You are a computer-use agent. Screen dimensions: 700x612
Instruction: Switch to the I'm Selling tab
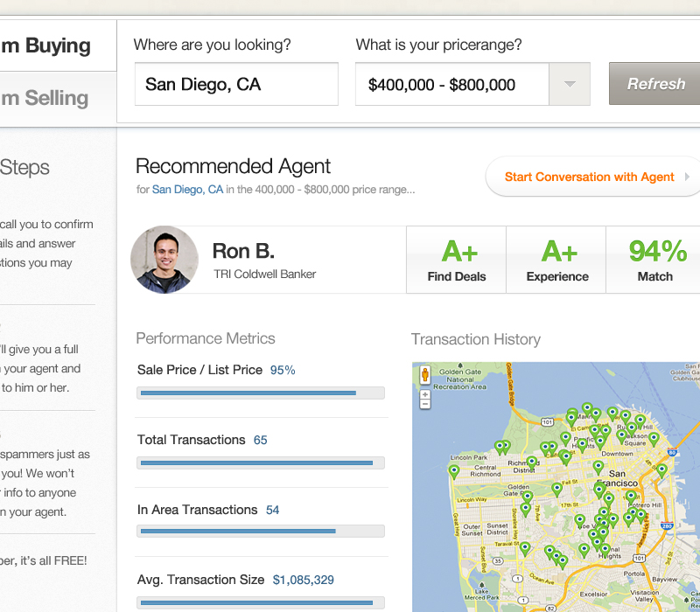58,99
